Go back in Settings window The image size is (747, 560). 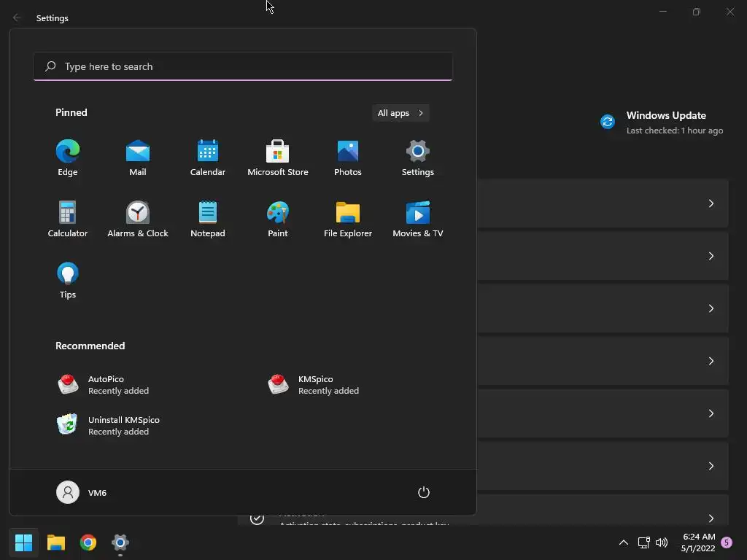tap(17, 17)
